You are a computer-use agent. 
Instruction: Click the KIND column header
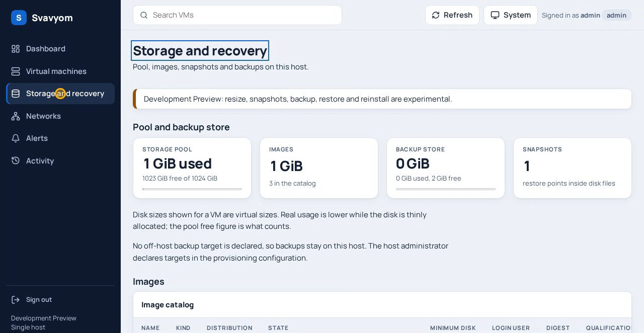(x=183, y=328)
